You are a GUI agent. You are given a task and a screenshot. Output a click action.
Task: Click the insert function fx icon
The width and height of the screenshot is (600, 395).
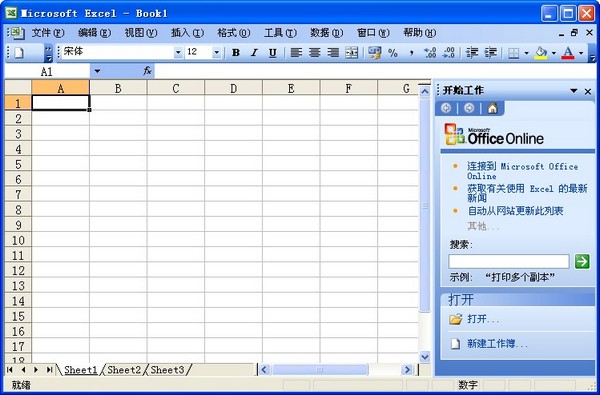pos(147,71)
